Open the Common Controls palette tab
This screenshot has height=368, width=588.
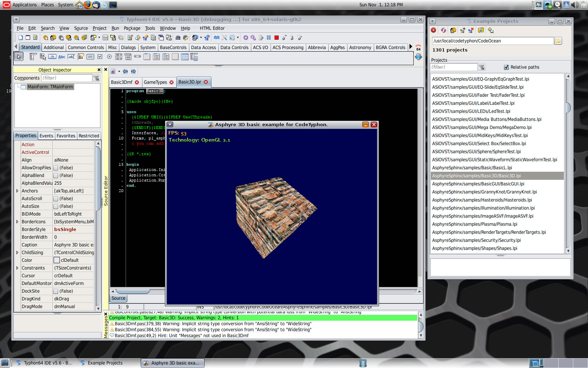[86, 48]
